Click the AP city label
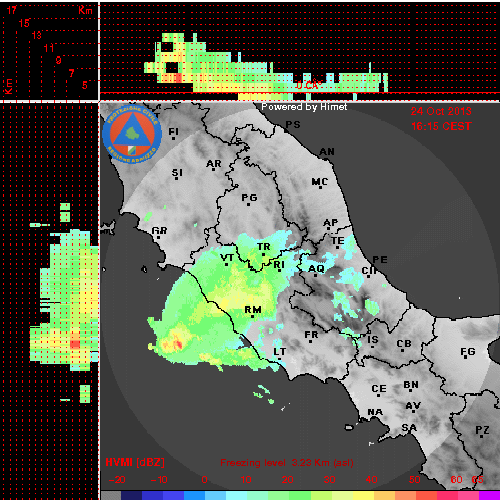Viewport: 500px width, 500px height. (x=331, y=222)
